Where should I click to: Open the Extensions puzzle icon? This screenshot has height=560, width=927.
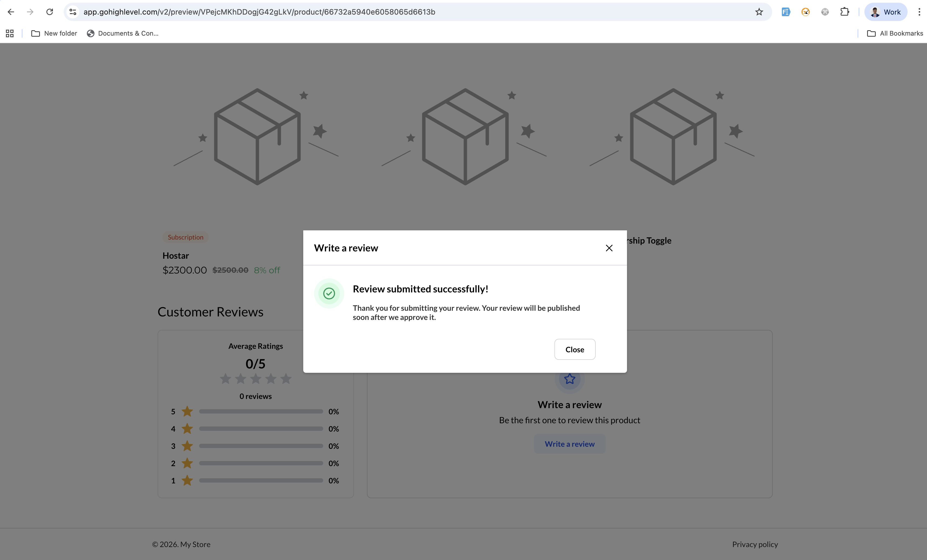pyautogui.click(x=844, y=12)
